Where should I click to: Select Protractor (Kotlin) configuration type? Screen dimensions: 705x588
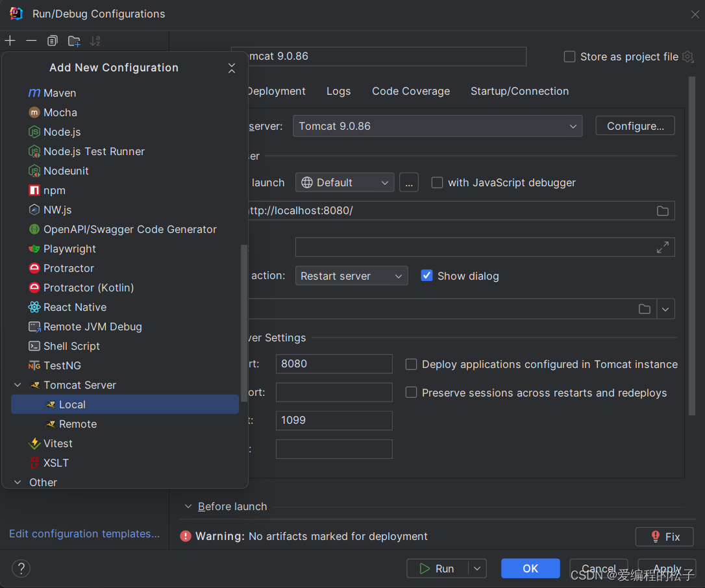(125, 288)
